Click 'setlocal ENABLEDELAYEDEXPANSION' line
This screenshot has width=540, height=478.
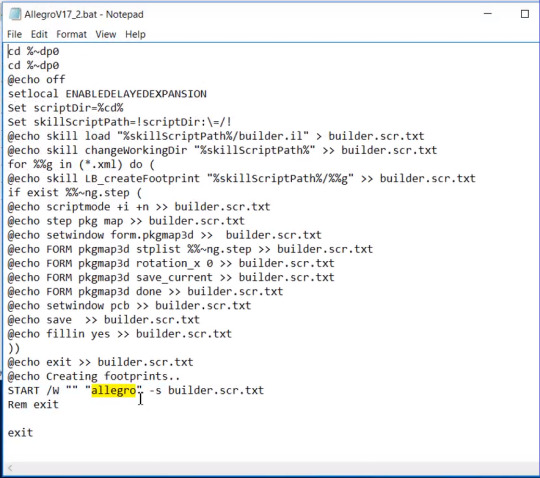[107, 94]
